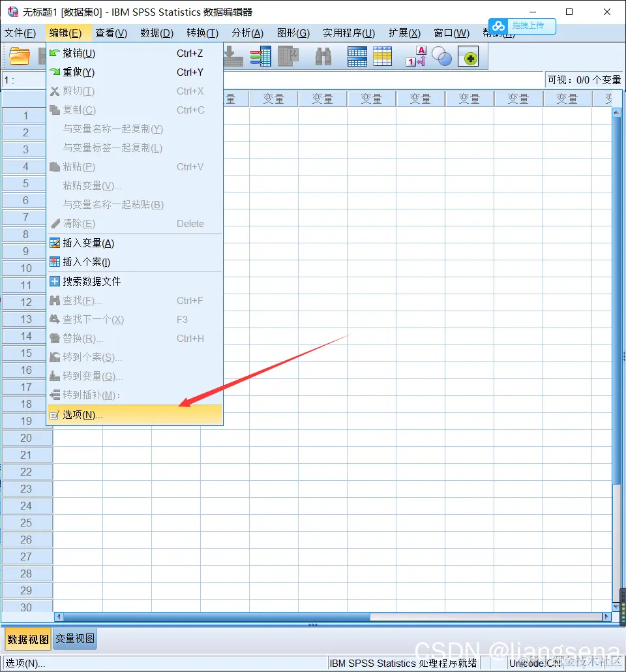Open the Analyze (分析) menu
The width and height of the screenshot is (626, 672).
coord(248,33)
